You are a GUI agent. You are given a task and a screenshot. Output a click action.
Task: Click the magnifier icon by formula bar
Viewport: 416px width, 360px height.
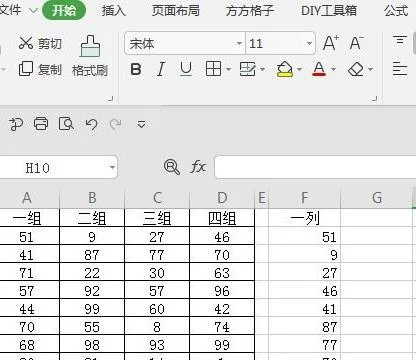(x=172, y=166)
